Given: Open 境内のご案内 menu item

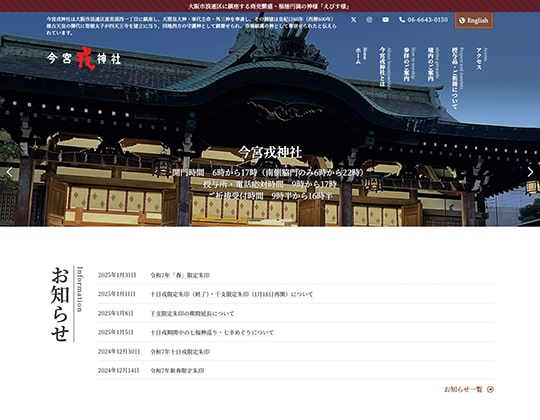Looking at the screenshot, I should pyautogui.click(x=433, y=64).
